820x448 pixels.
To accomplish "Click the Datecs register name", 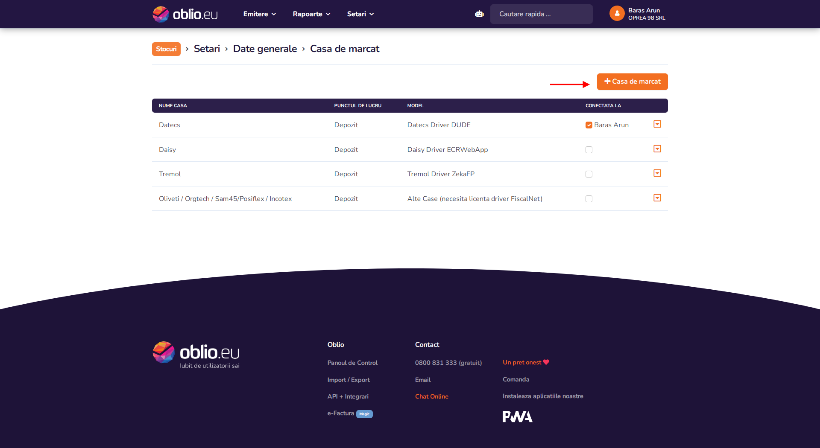I will [x=169, y=125].
